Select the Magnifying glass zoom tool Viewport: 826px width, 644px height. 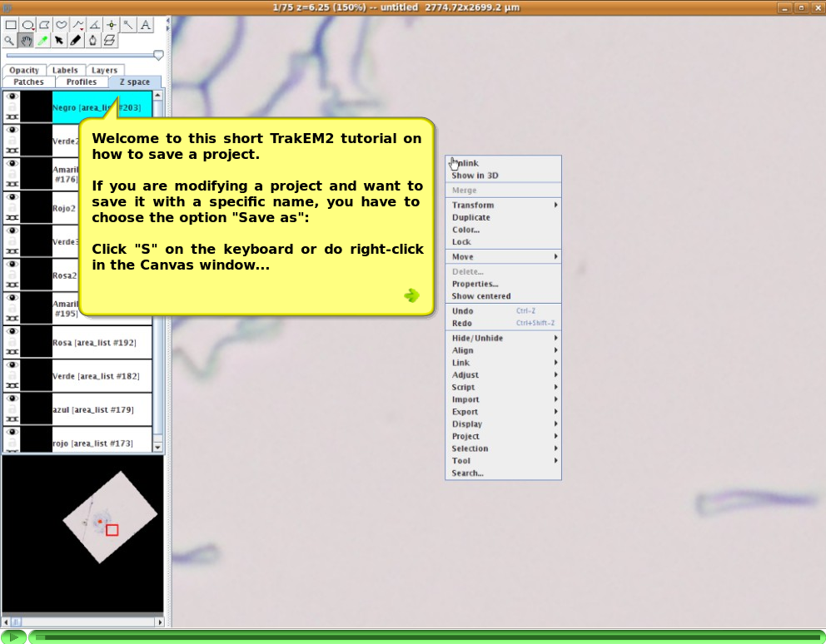[9, 41]
